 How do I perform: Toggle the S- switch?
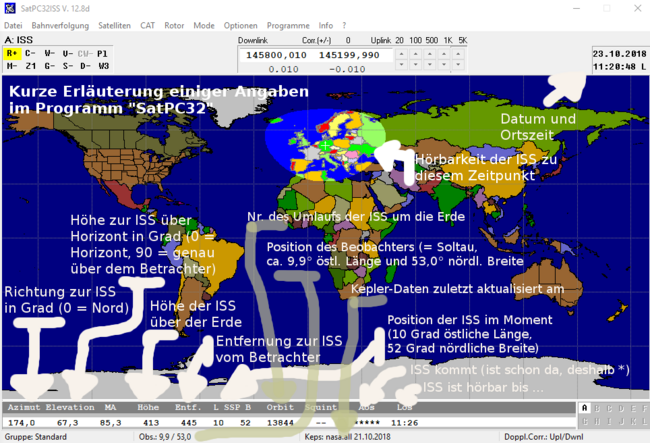[x=68, y=66]
